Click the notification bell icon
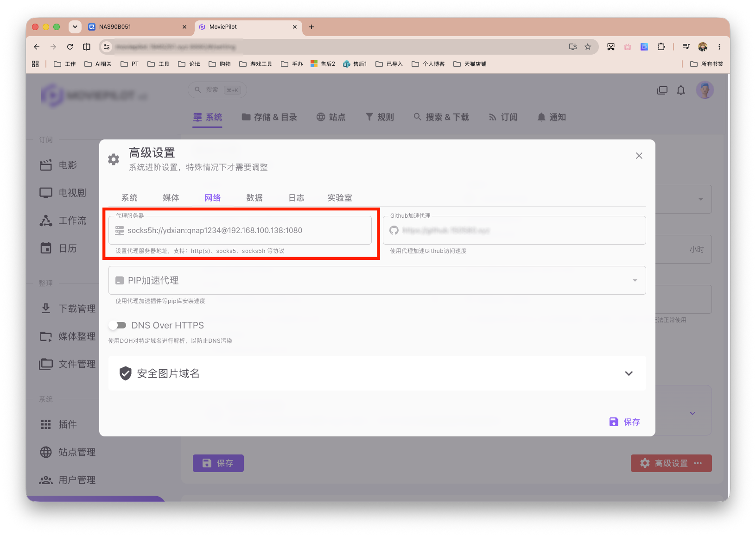This screenshot has width=756, height=536. 681,90
